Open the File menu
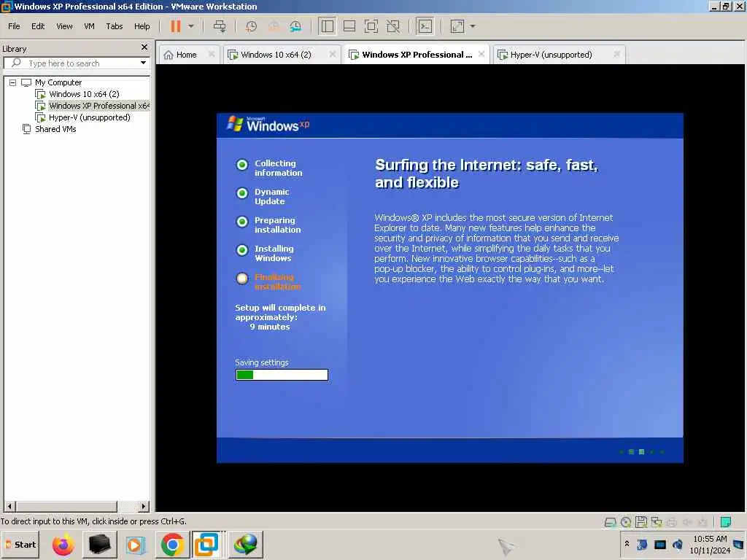Image resolution: width=747 pixels, height=560 pixels. [14, 26]
